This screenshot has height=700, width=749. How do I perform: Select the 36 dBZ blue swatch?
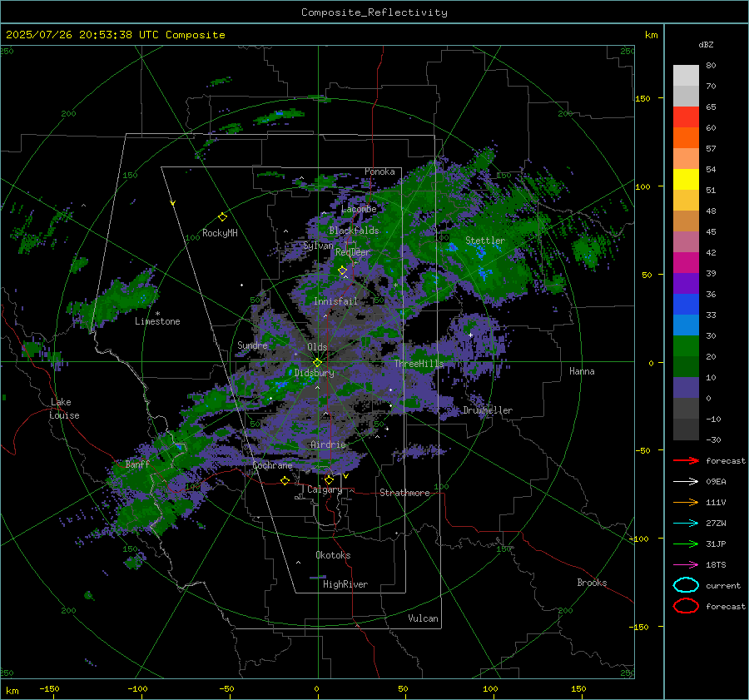click(686, 304)
